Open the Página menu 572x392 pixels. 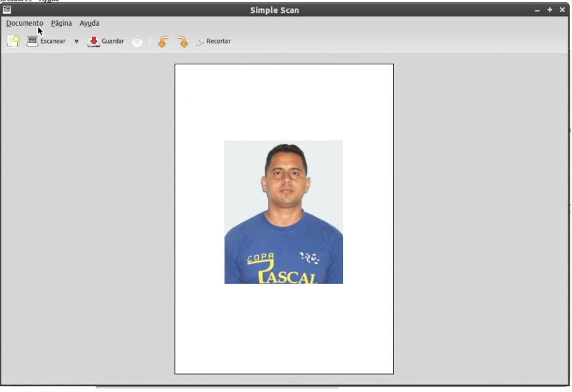61,24
